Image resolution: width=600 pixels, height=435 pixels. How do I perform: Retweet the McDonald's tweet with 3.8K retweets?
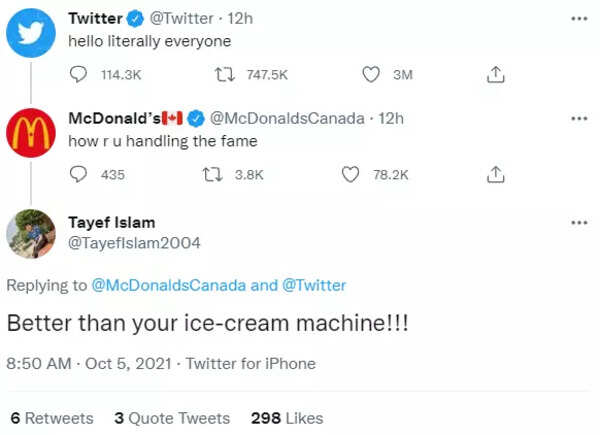[x=212, y=174]
